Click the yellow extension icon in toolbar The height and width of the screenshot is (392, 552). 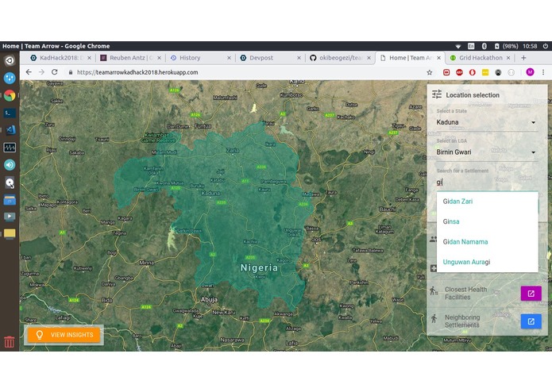point(485,72)
